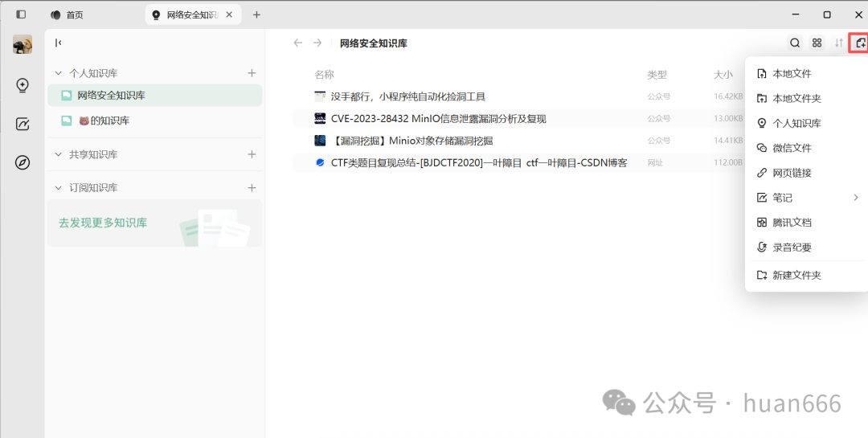Collapse the 个人知识库 section
The width and height of the screenshot is (868, 438).
[58, 73]
